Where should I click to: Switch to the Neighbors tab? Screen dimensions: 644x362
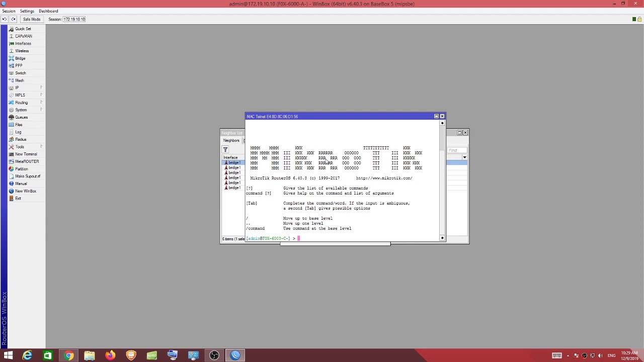click(231, 140)
